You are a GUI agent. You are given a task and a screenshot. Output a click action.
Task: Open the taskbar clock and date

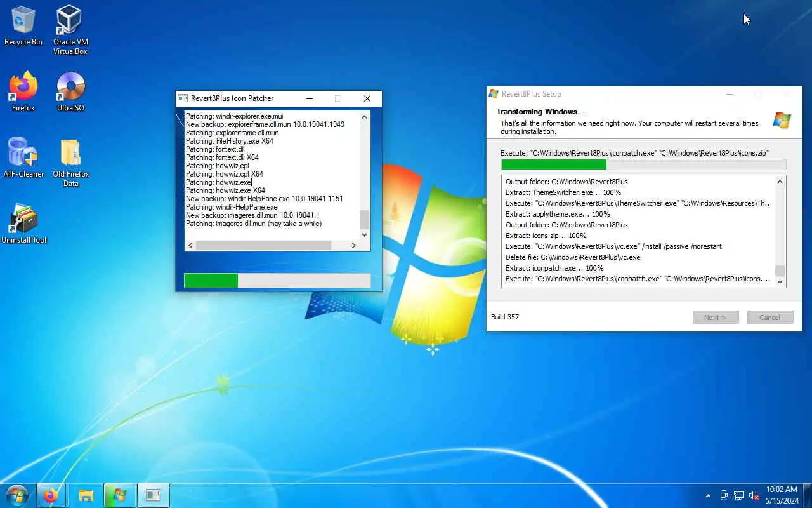(x=782, y=495)
